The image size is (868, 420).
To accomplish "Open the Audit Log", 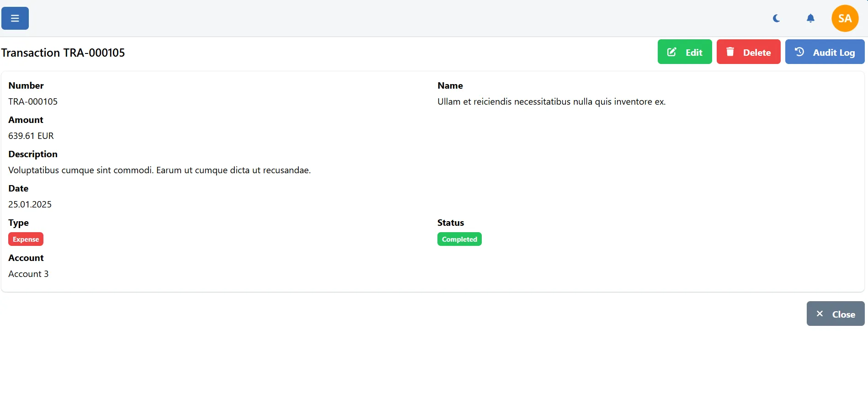I will point(825,52).
